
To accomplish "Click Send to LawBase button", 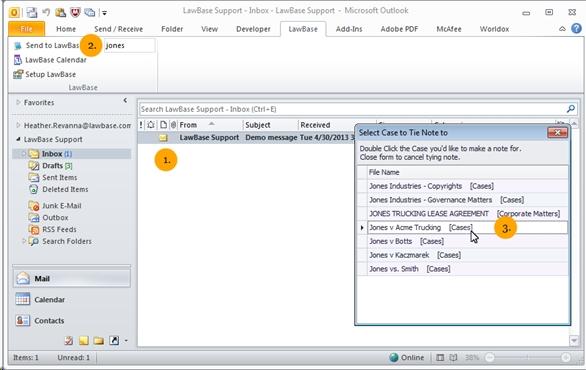I will pyautogui.click(x=47, y=46).
